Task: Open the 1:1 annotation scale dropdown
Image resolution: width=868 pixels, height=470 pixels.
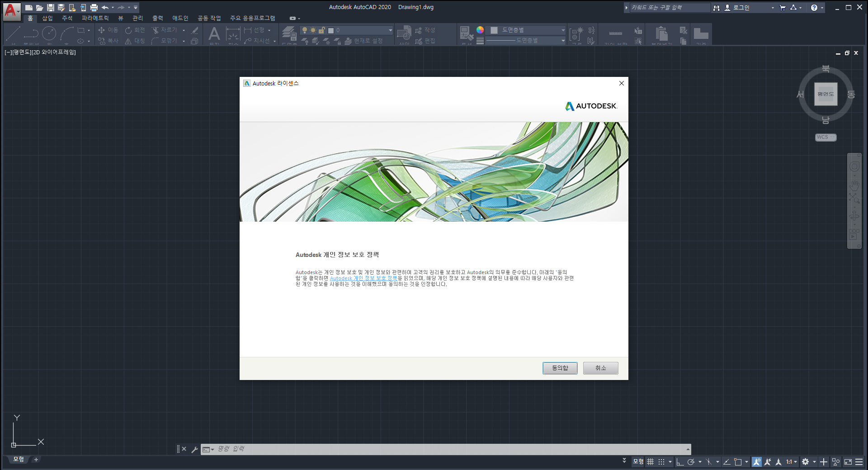Action: point(791,462)
